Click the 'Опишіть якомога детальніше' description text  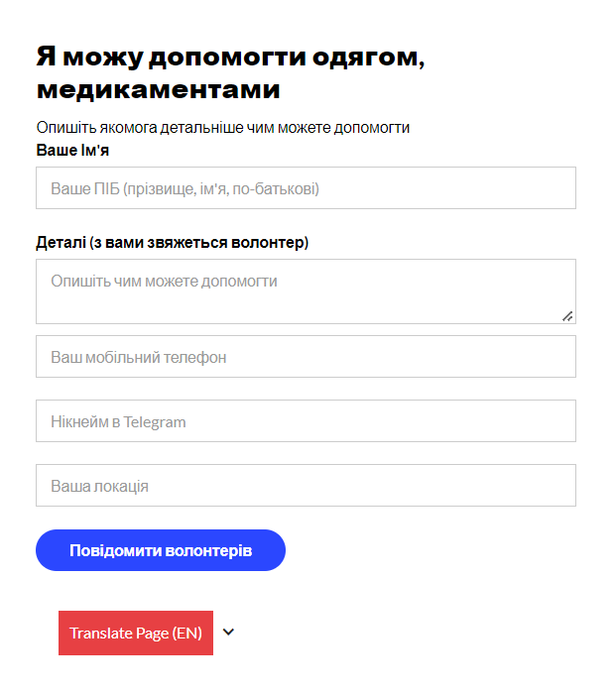coord(223,128)
